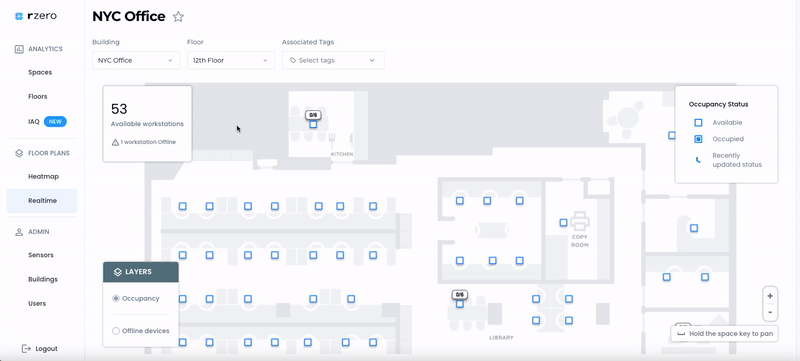
Task: Click the tag icon in Select tags
Action: tap(293, 60)
